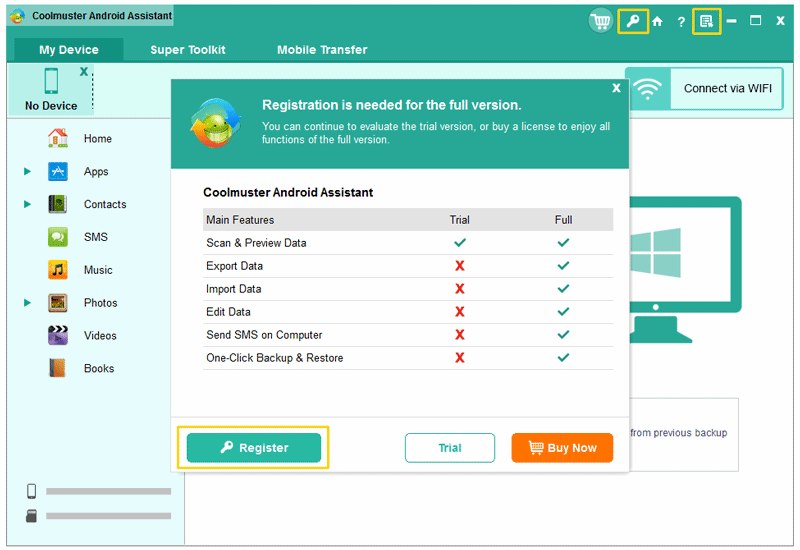
Task: Click the Coolmuster app logo in title bar
Action: pyautogui.click(x=17, y=16)
